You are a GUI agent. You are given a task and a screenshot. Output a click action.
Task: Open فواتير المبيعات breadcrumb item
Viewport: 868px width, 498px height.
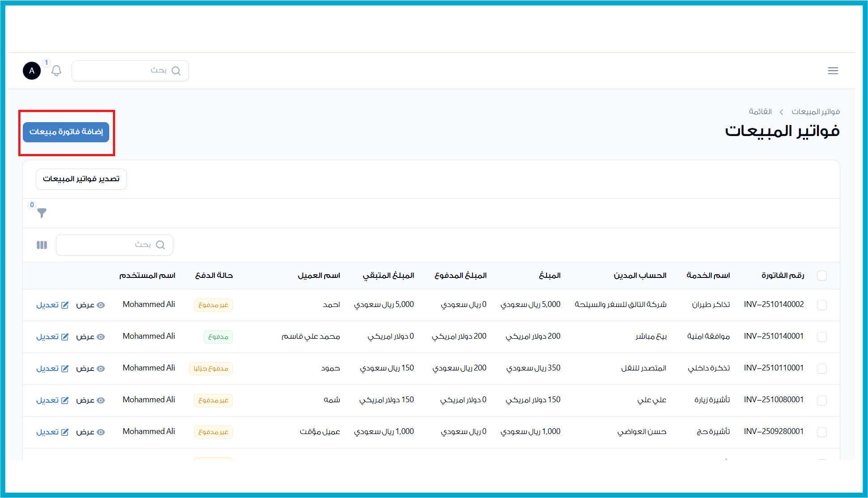click(x=815, y=112)
